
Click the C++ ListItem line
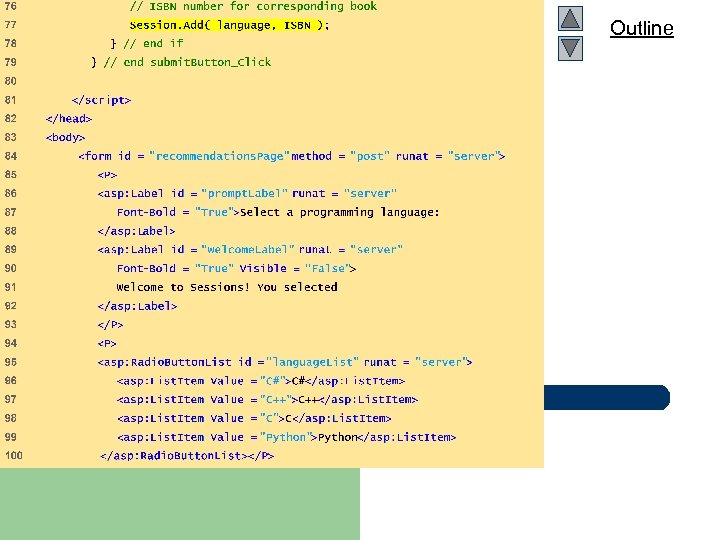point(267,399)
